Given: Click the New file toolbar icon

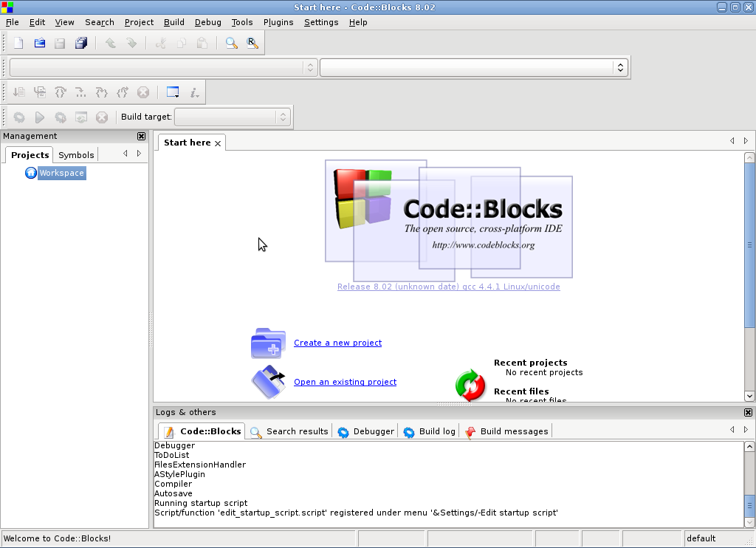Looking at the screenshot, I should [x=18, y=44].
